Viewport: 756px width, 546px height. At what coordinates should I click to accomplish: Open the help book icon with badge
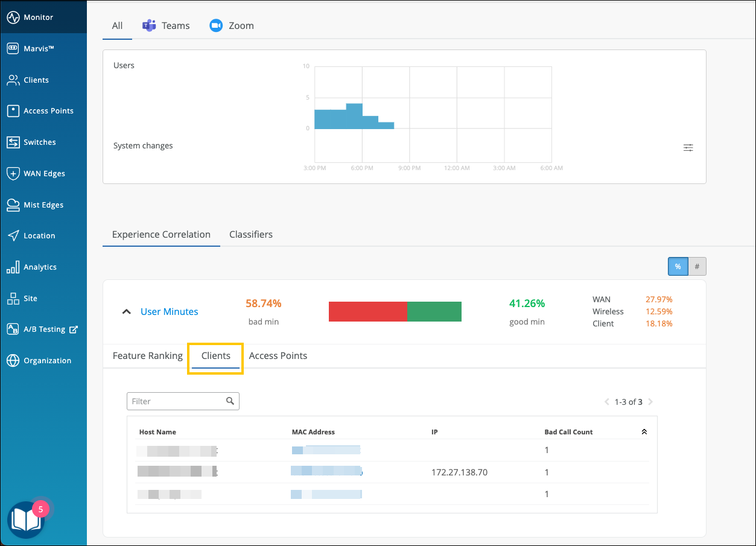[26, 519]
